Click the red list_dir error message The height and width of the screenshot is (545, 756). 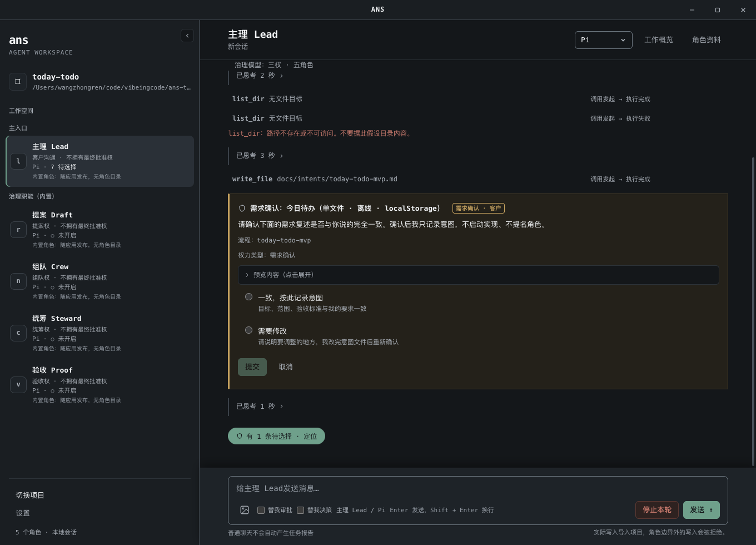coord(321,133)
